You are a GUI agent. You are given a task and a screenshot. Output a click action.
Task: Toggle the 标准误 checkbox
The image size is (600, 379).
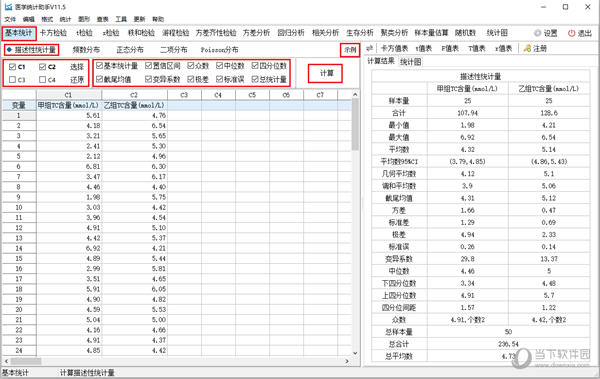tap(219, 79)
